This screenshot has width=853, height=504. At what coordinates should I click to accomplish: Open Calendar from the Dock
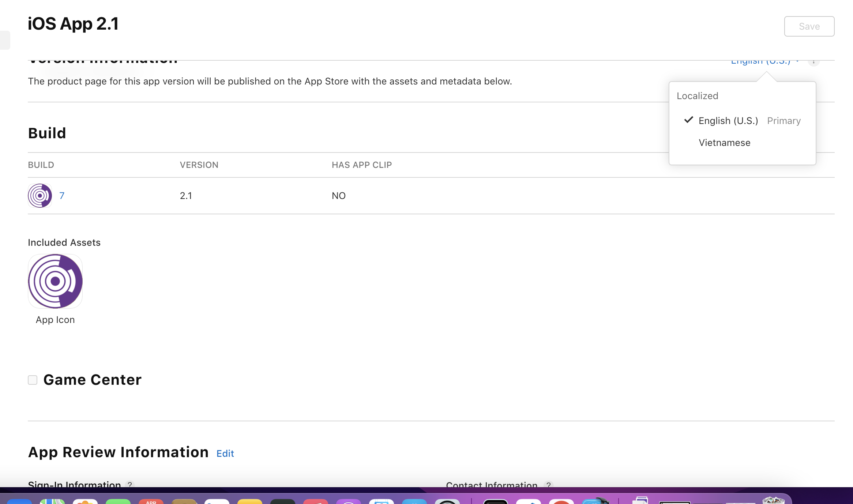(x=151, y=501)
